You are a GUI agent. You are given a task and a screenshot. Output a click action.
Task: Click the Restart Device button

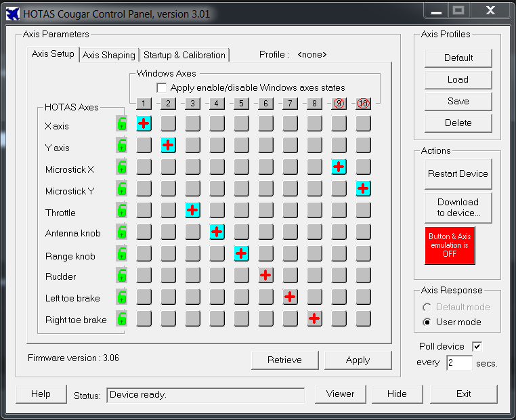(458, 174)
